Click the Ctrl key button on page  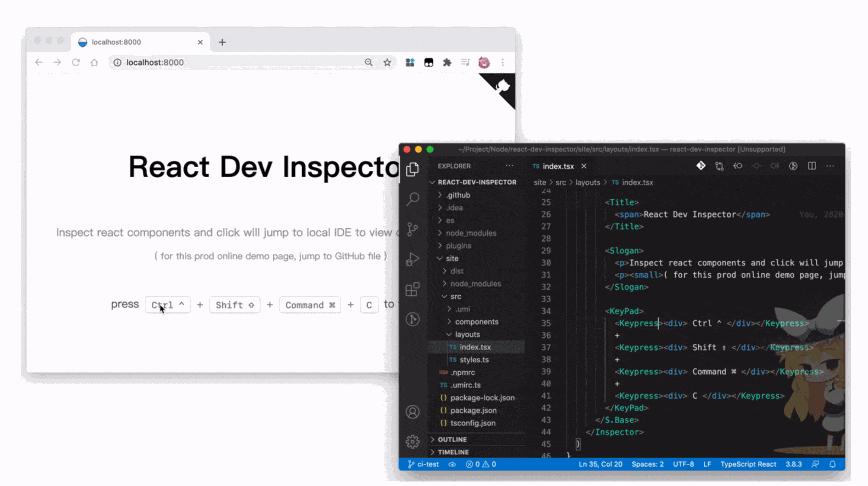coord(168,304)
